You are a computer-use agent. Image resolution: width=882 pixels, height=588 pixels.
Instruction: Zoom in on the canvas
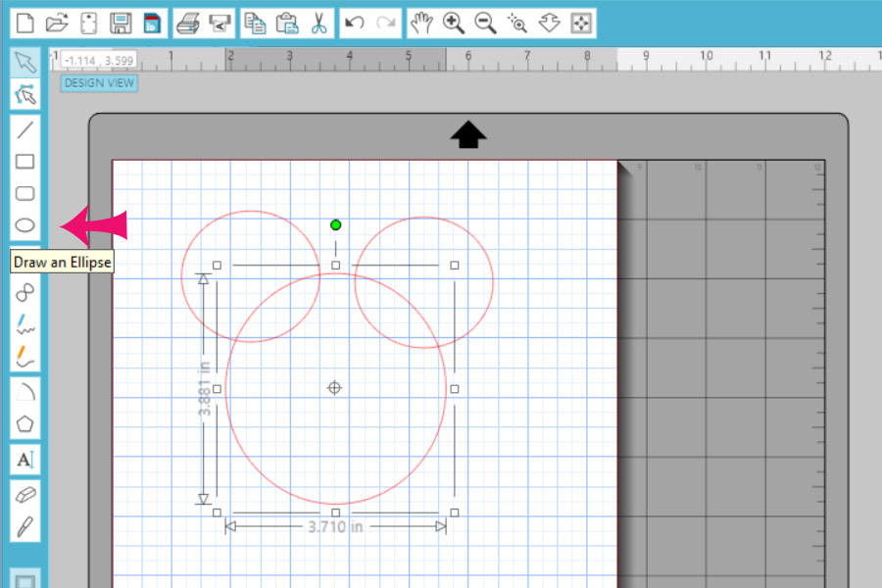tap(454, 24)
